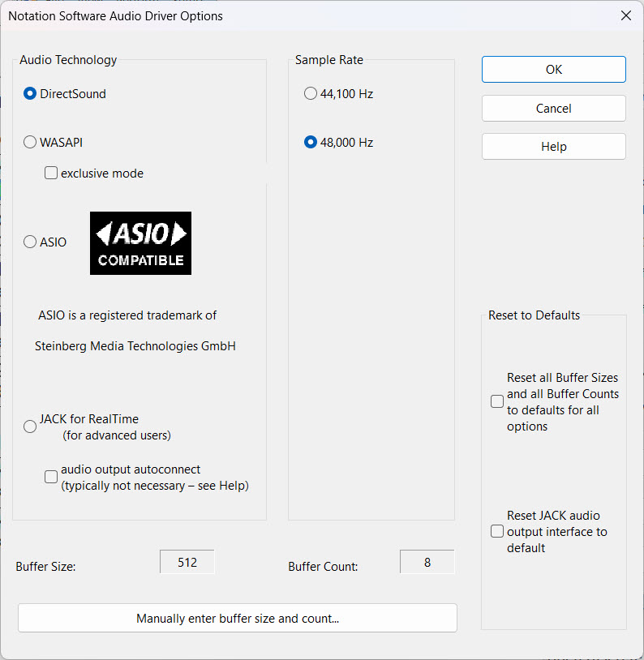This screenshot has width=644, height=660.
Task: Set sample rate to 44,100 Hz
Action: point(311,94)
